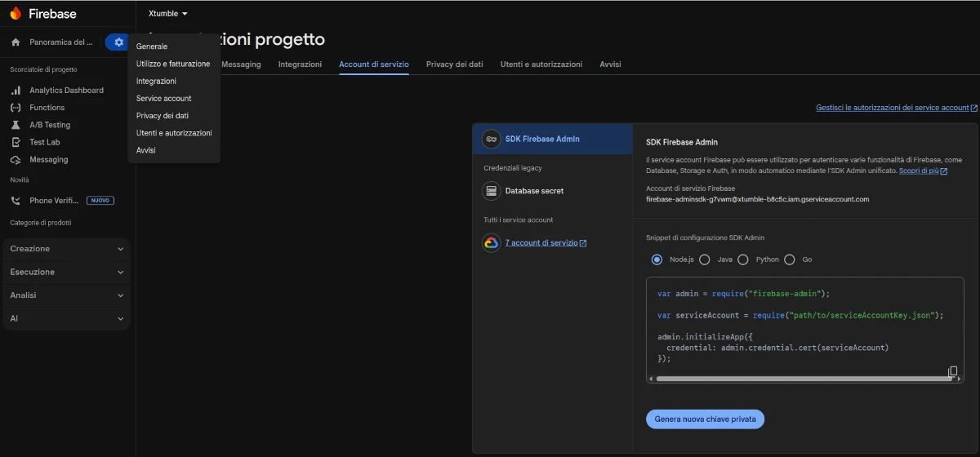Choose the Python snippet radio button
Screen dimensions: 980x457
pos(742,260)
